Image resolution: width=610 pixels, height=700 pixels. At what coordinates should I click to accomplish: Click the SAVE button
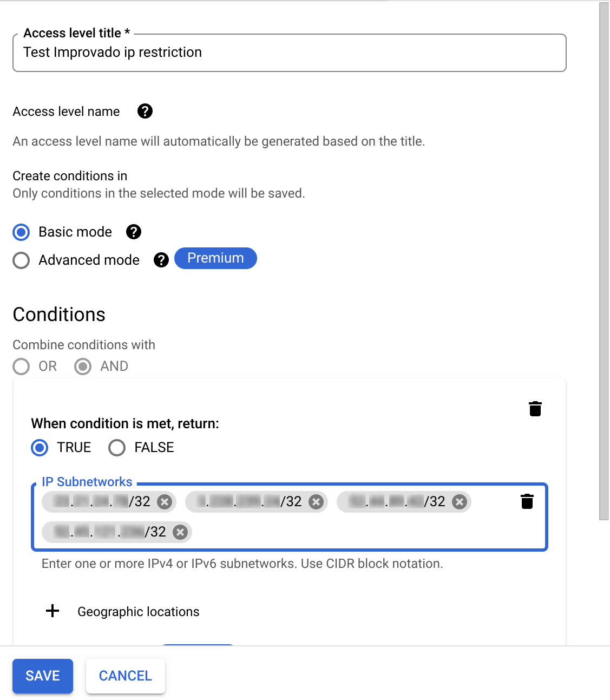pos(42,676)
